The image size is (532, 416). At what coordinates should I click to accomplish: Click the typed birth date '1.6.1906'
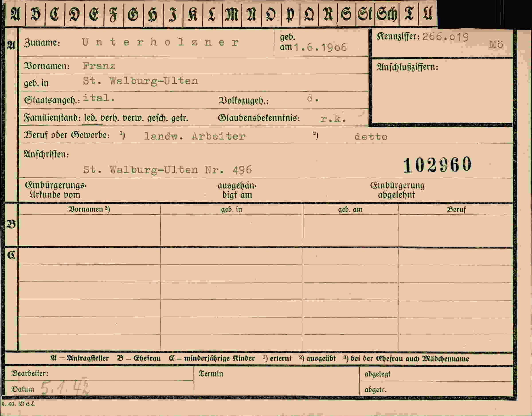click(x=320, y=47)
